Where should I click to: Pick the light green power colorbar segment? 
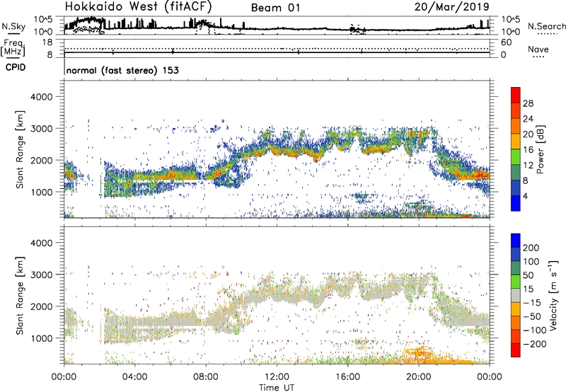[516, 156]
